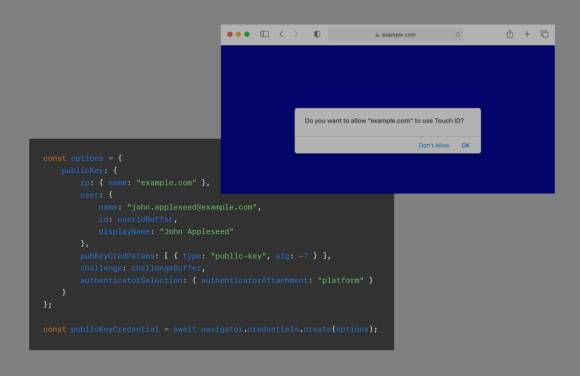Click "const options" in the first code line
The width and height of the screenshot is (580, 376).
pos(73,158)
